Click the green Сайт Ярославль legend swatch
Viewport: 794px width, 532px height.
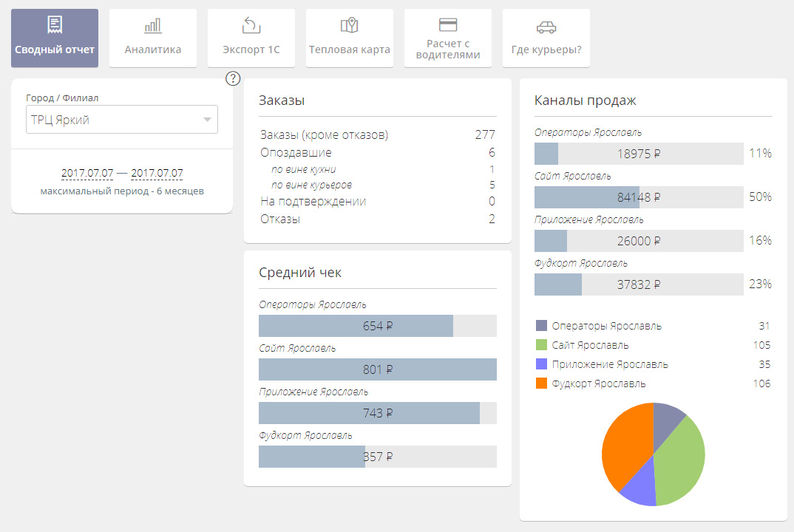(541, 345)
